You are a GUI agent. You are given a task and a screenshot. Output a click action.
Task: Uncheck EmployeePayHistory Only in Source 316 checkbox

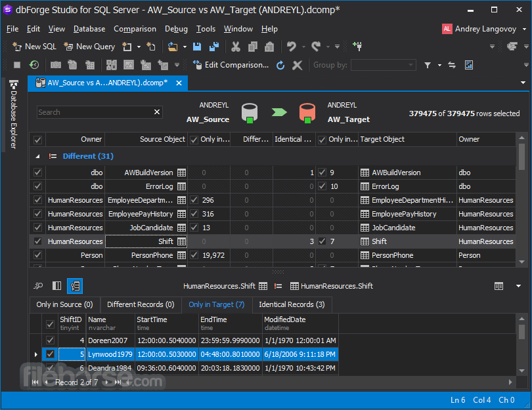(x=194, y=214)
